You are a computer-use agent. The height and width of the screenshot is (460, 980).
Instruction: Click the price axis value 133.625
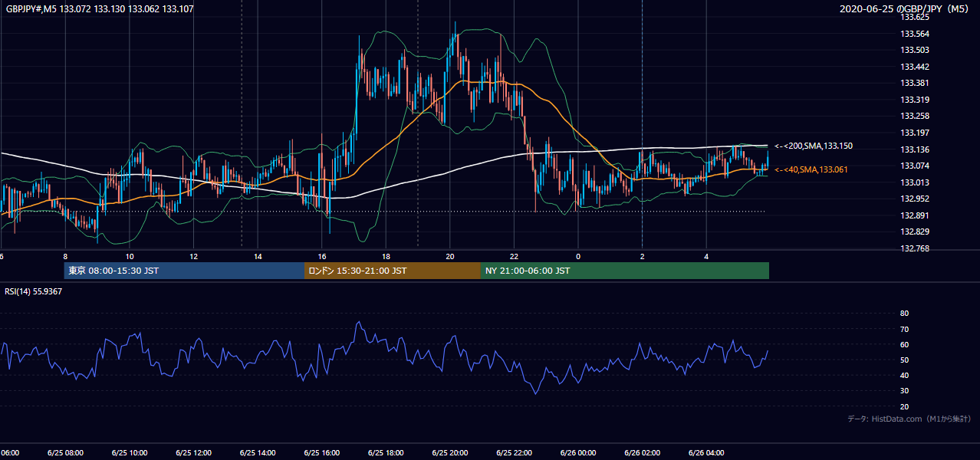pos(915,17)
